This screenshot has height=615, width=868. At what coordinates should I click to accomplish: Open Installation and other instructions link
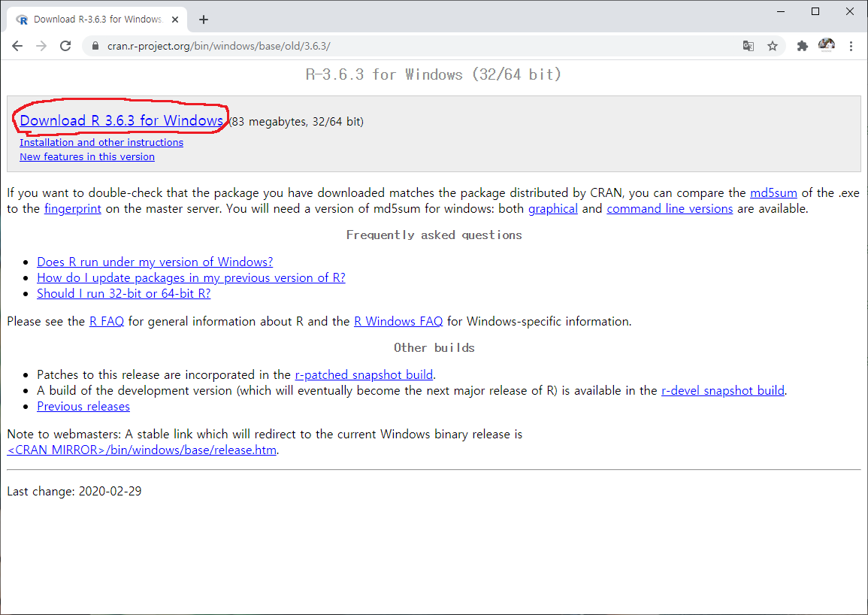pyautogui.click(x=101, y=142)
